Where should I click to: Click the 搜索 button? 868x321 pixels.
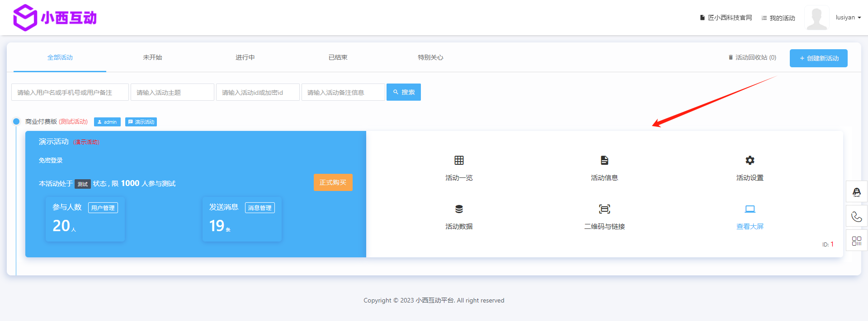pyautogui.click(x=404, y=92)
